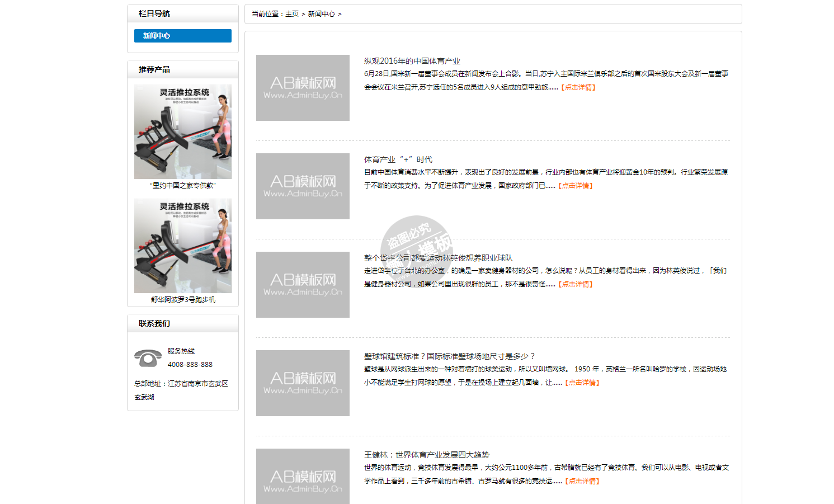Viewport: 834px width, 504px height.
Task: Open the 舒华阿波罗3号跑步机 product link
Action: 183,300
